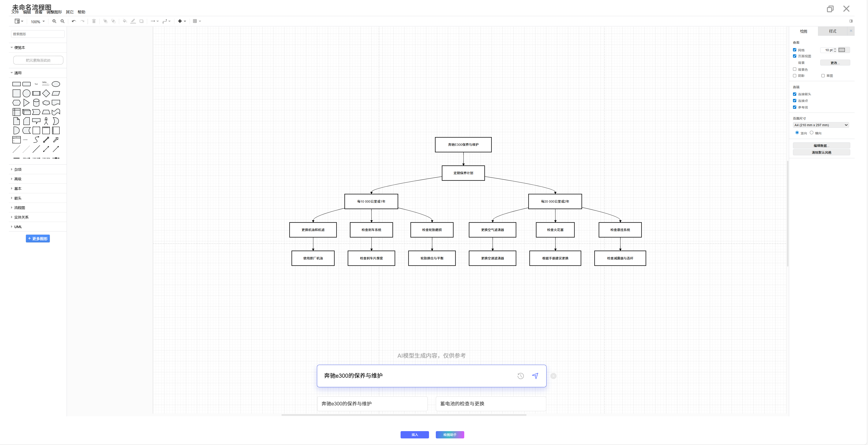This screenshot has height=445, width=868.
Task: Uncheck the 网格 grid checkbox
Action: coord(795,50)
